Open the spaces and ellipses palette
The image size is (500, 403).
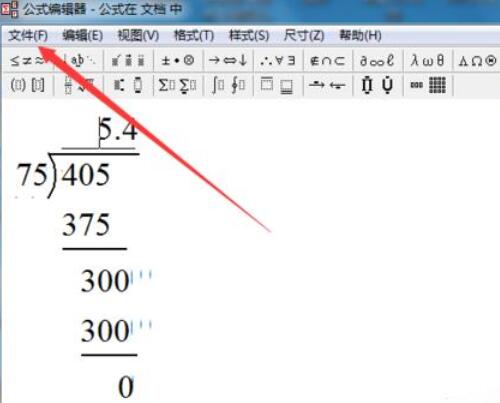click(79, 61)
